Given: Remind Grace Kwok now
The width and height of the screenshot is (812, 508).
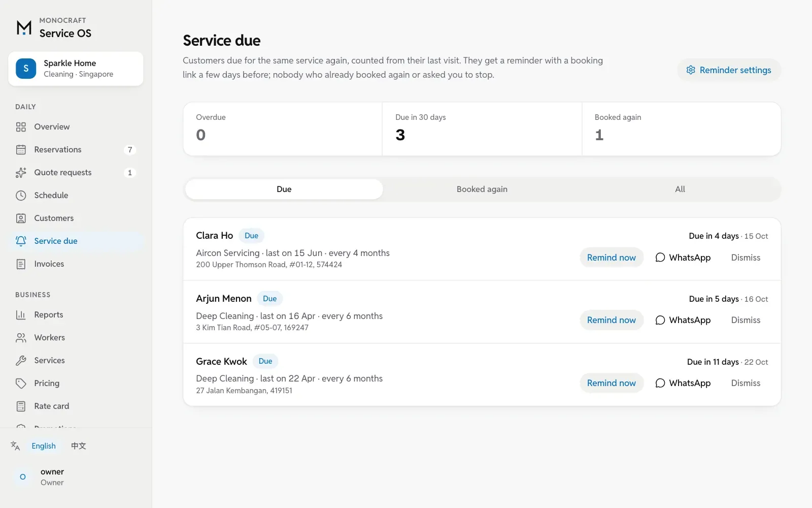Looking at the screenshot, I should [612, 383].
